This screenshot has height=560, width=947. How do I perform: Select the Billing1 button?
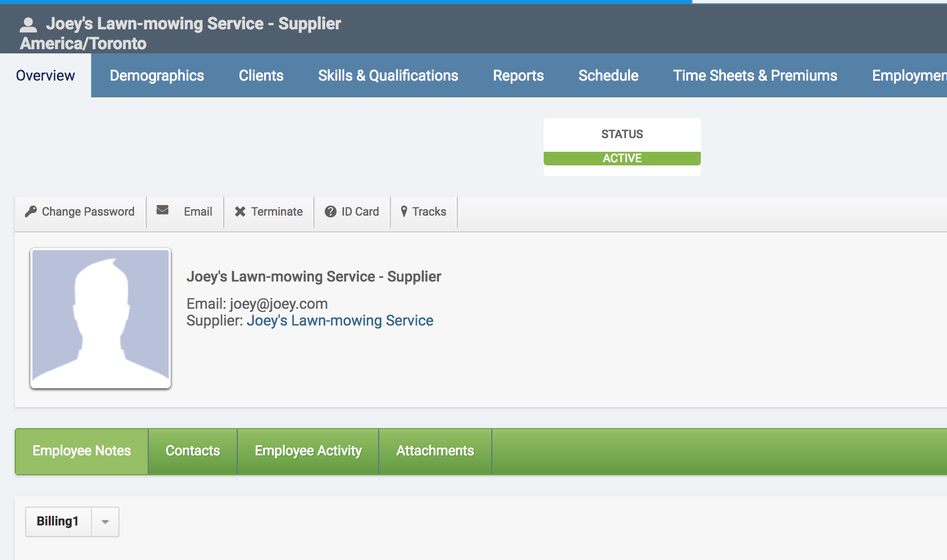(x=58, y=521)
